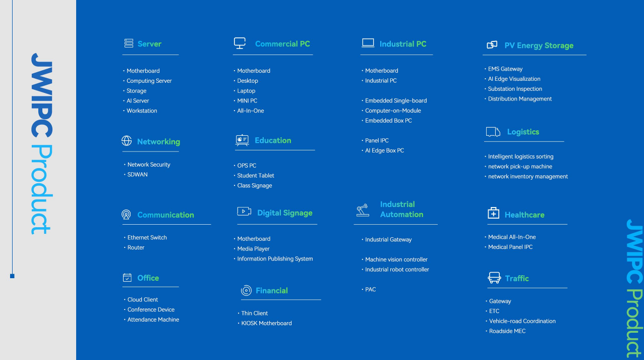
Task: Click the Server stack icon
Action: (x=129, y=43)
